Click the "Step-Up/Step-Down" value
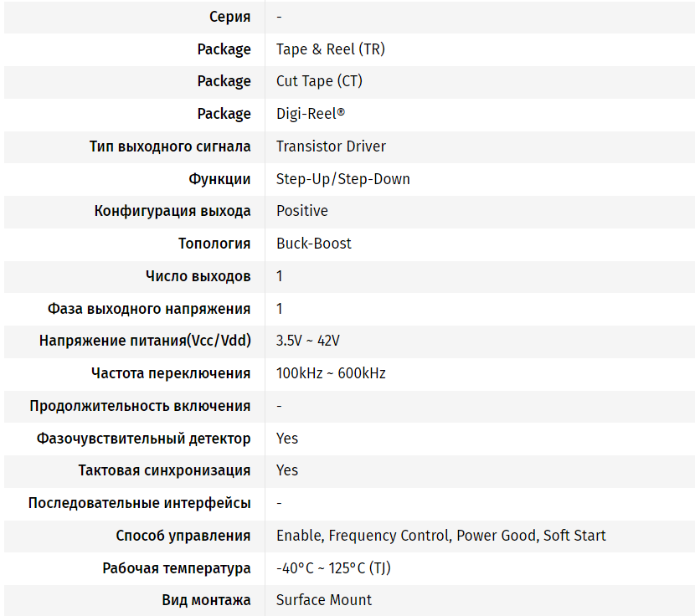Screen dimensions: 695x616 (342, 179)
